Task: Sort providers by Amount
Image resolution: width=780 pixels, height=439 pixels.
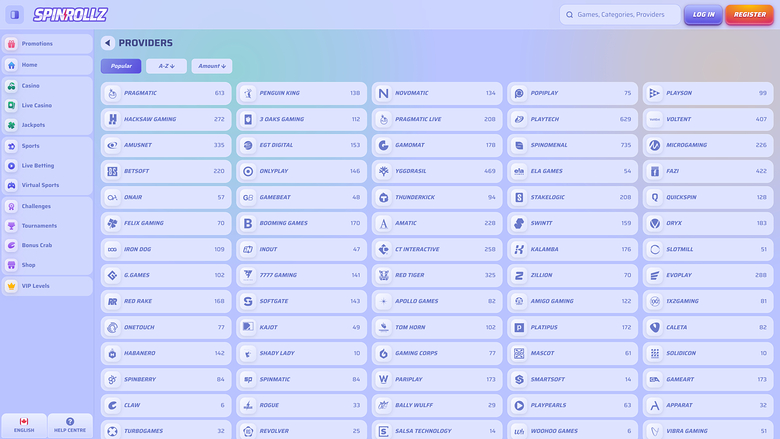Action: (x=211, y=66)
